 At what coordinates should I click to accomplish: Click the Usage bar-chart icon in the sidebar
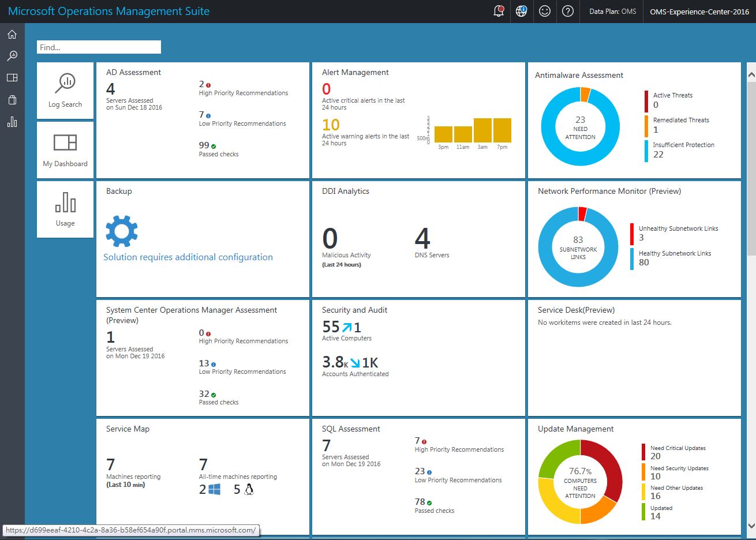click(12, 122)
